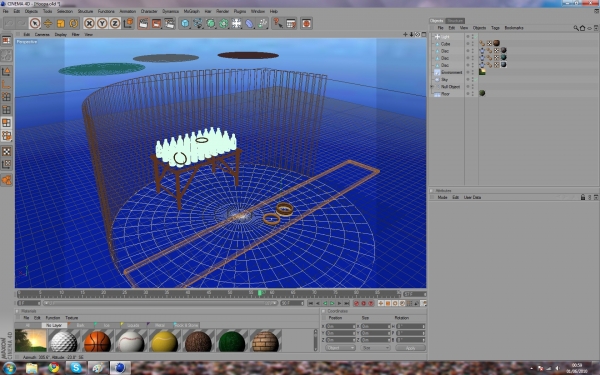This screenshot has width=600, height=375.
Task: Activate the Rotate tool in the toolbar
Action: click(x=73, y=23)
